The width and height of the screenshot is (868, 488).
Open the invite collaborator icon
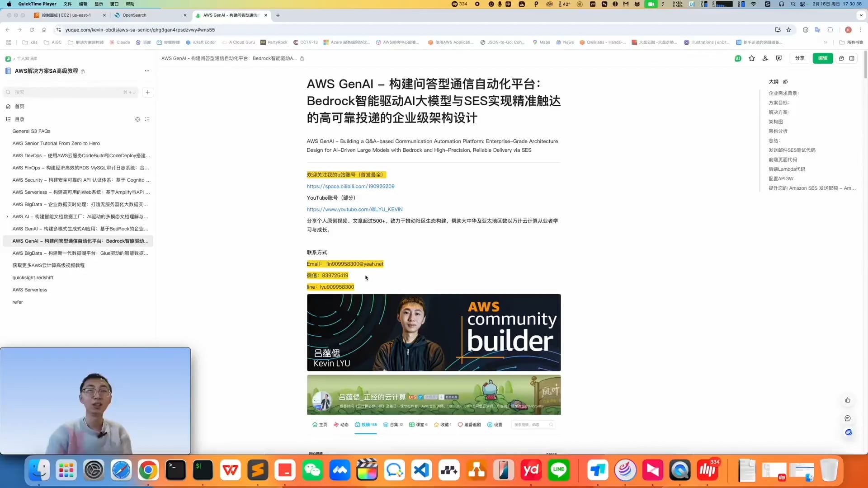[765, 58]
